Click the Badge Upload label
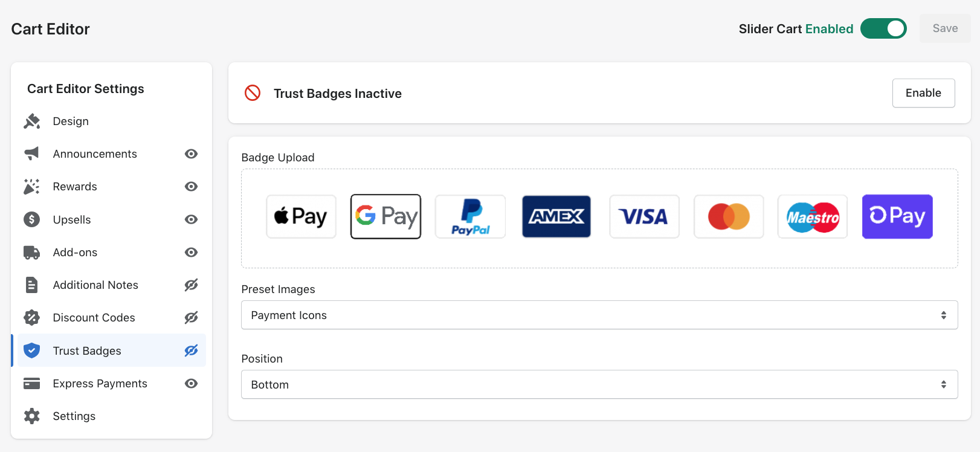The width and height of the screenshot is (980, 452). 278,158
